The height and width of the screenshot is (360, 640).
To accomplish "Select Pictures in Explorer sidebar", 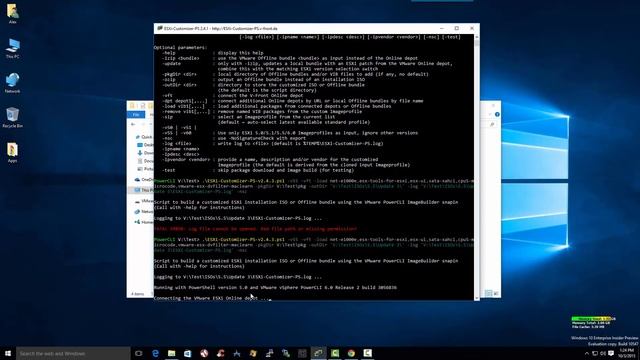I will [x=145, y=169].
